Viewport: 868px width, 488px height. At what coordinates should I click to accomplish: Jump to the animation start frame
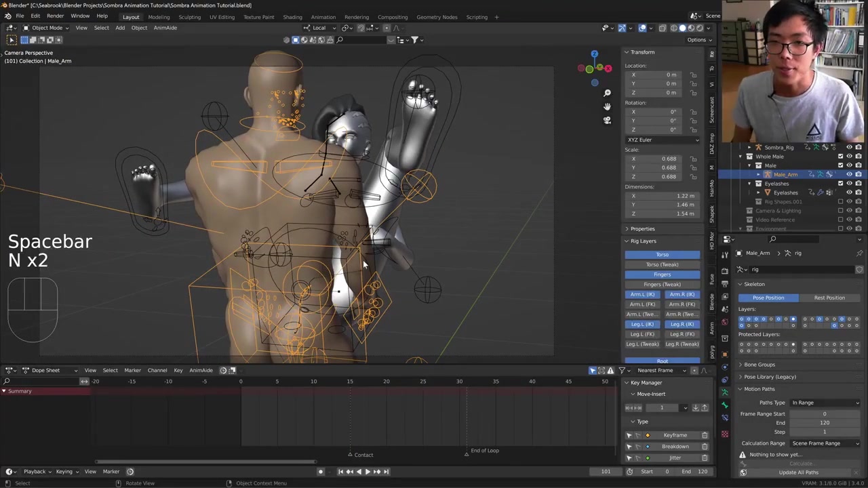point(340,472)
